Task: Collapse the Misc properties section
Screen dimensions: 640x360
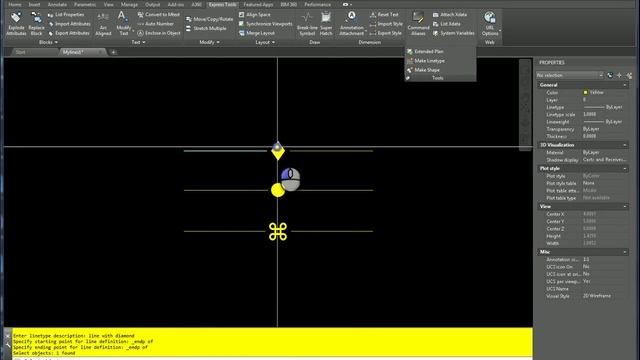Action: (625, 252)
